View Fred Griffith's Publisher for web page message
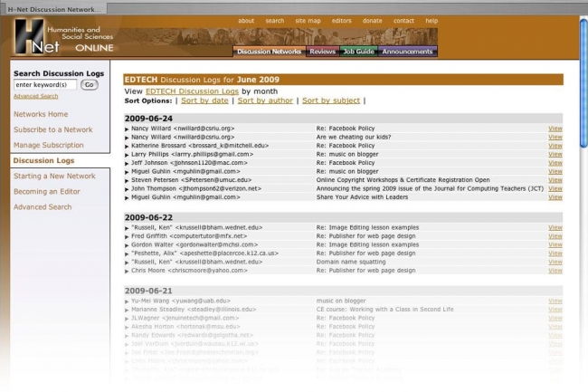 (555, 236)
